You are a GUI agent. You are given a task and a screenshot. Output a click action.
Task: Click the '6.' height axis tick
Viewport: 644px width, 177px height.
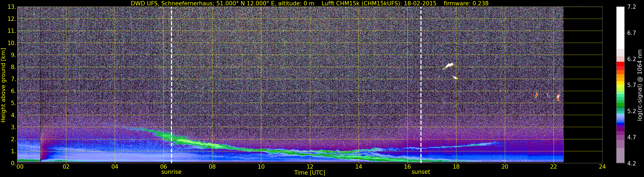pos(13,91)
